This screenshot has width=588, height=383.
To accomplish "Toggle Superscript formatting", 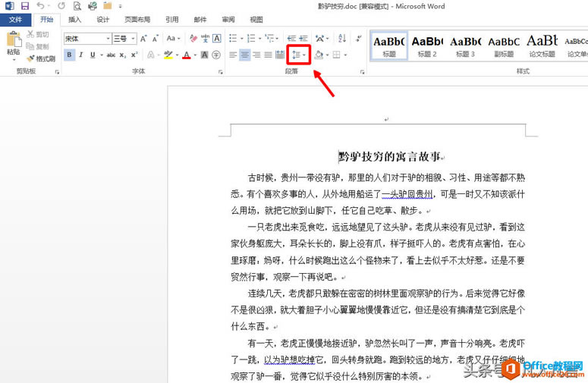I will (134, 55).
